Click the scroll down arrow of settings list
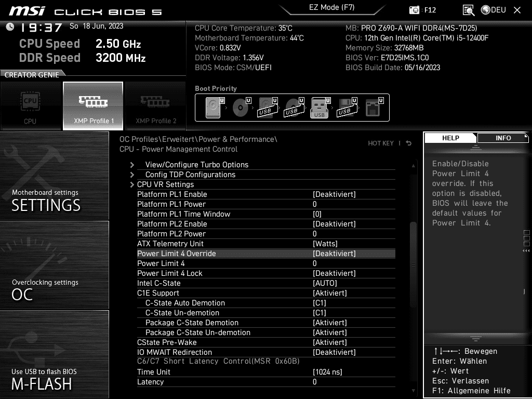The image size is (532, 399). tap(413, 391)
